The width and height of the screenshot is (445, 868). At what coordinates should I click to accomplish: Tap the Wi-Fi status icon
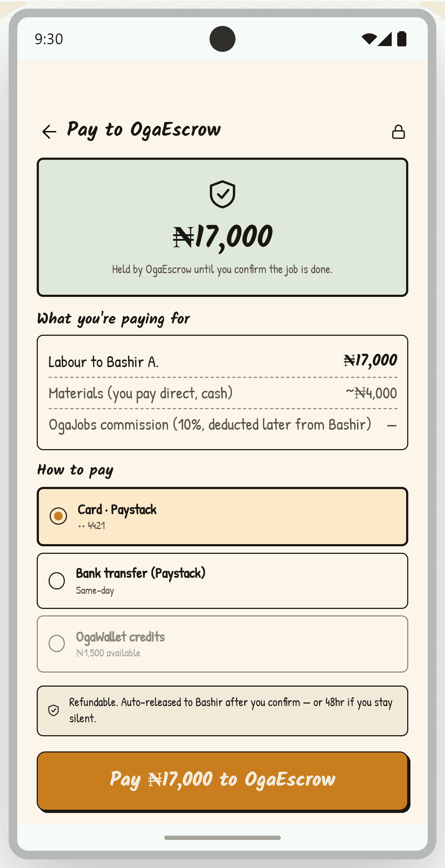coord(369,39)
